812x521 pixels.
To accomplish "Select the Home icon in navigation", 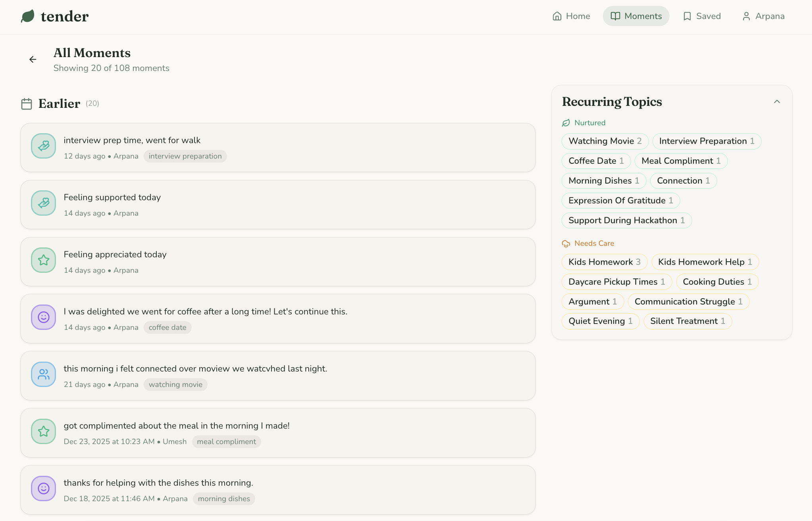I will point(557,16).
